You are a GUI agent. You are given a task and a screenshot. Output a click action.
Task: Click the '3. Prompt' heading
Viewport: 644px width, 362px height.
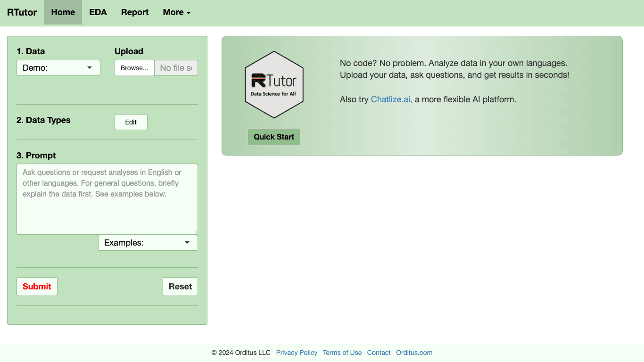click(36, 156)
